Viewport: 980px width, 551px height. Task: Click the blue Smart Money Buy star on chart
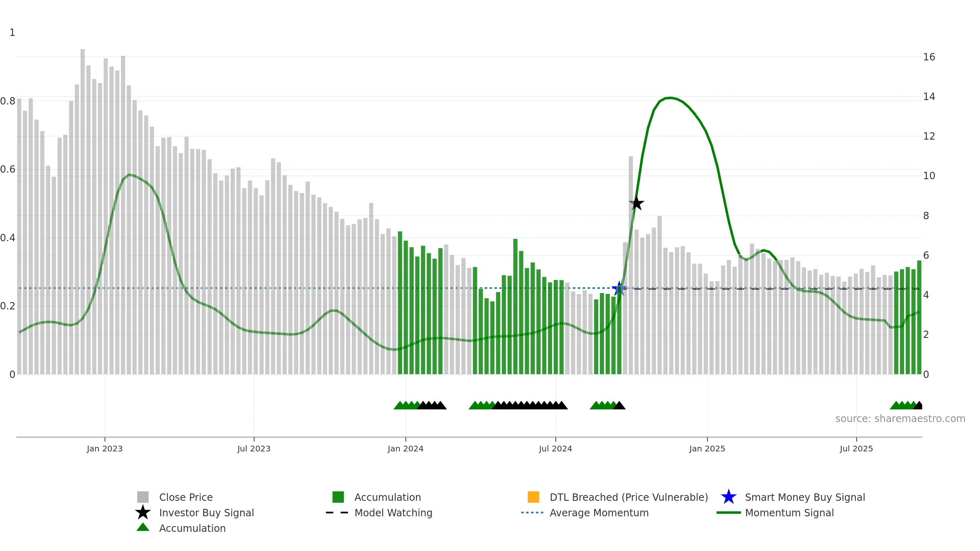click(x=619, y=289)
